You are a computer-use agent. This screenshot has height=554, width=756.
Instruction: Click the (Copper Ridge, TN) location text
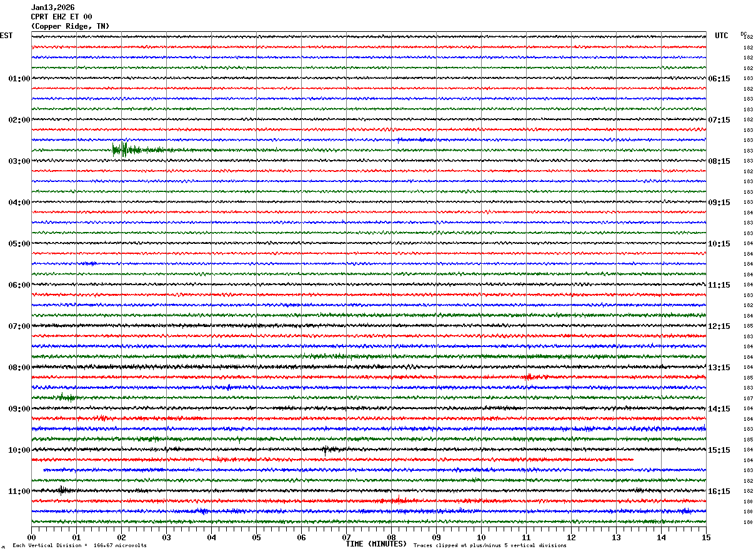click(x=70, y=26)
